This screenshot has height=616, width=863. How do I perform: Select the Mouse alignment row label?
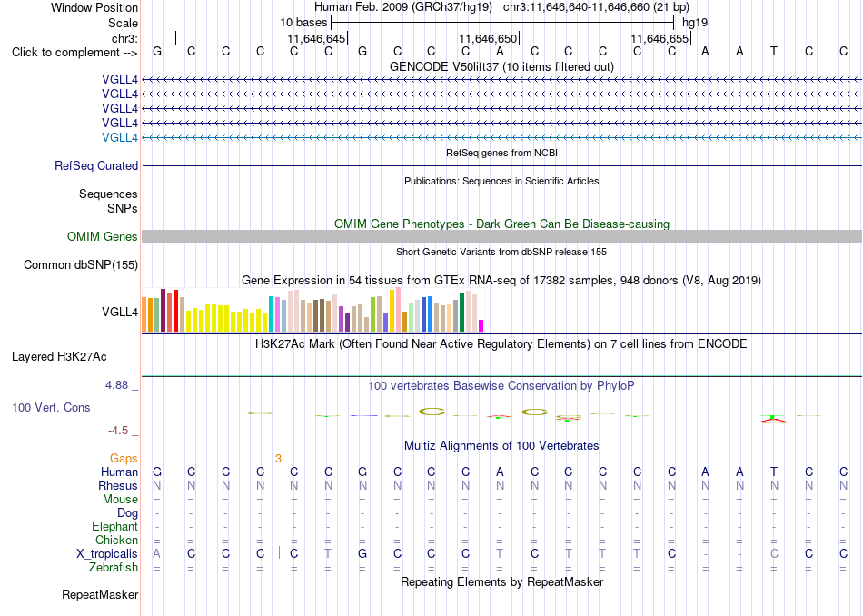(x=121, y=500)
